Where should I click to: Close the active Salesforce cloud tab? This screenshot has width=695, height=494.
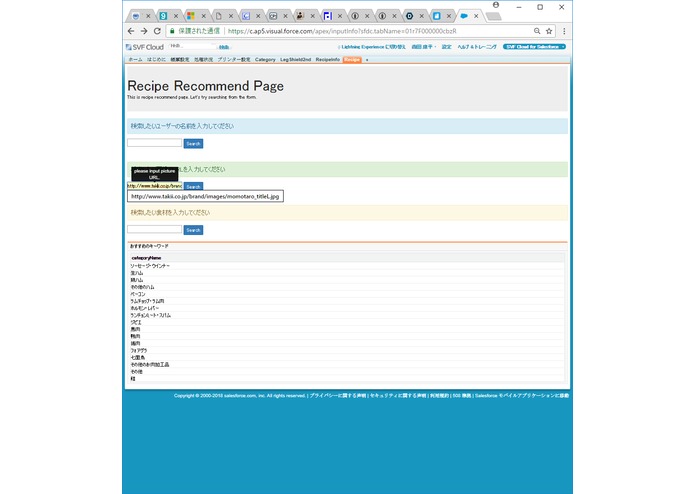tap(476, 16)
